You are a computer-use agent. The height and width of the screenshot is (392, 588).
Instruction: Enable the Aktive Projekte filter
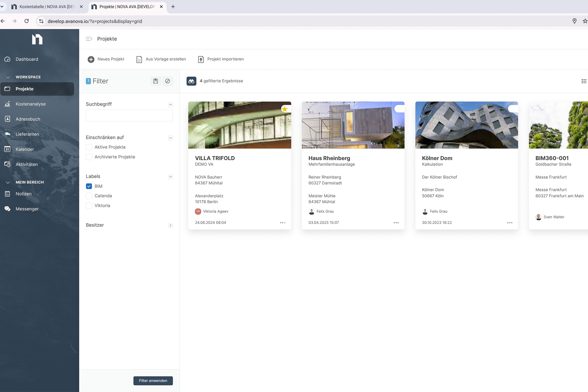tap(89, 147)
